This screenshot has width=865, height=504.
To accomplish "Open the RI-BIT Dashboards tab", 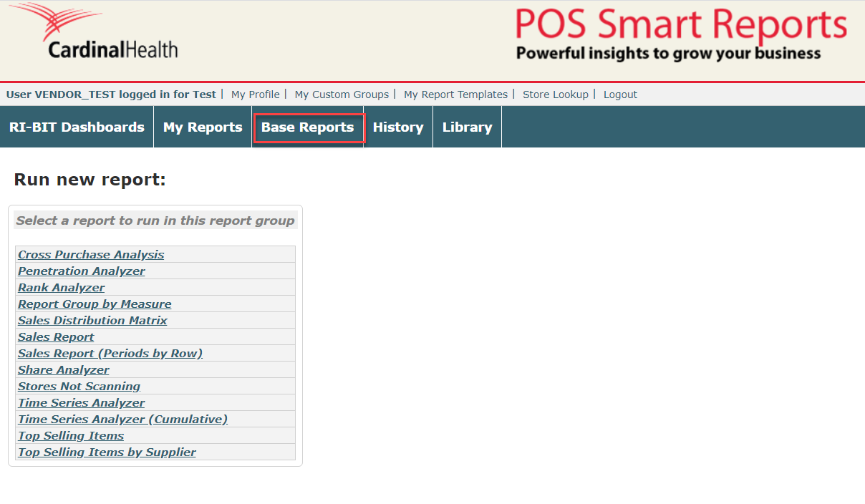I will pyautogui.click(x=77, y=127).
